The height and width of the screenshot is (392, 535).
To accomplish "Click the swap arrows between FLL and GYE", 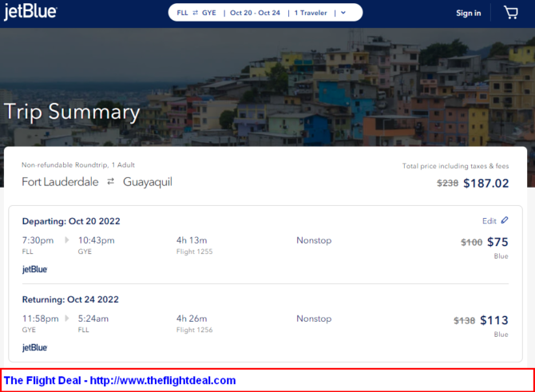I will point(195,13).
